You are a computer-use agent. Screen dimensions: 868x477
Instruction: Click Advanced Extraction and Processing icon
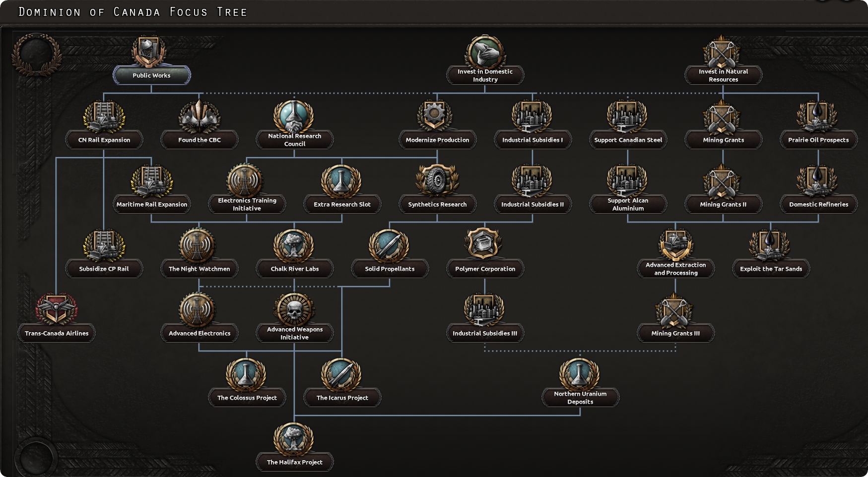(675, 245)
